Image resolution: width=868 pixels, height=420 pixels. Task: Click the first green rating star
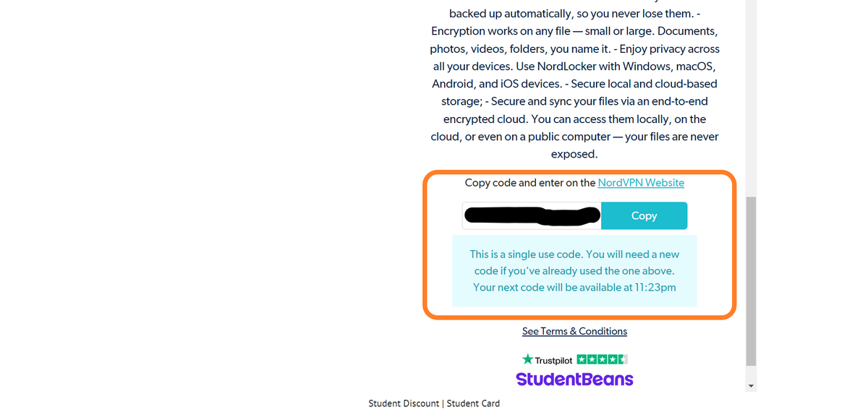582,359
